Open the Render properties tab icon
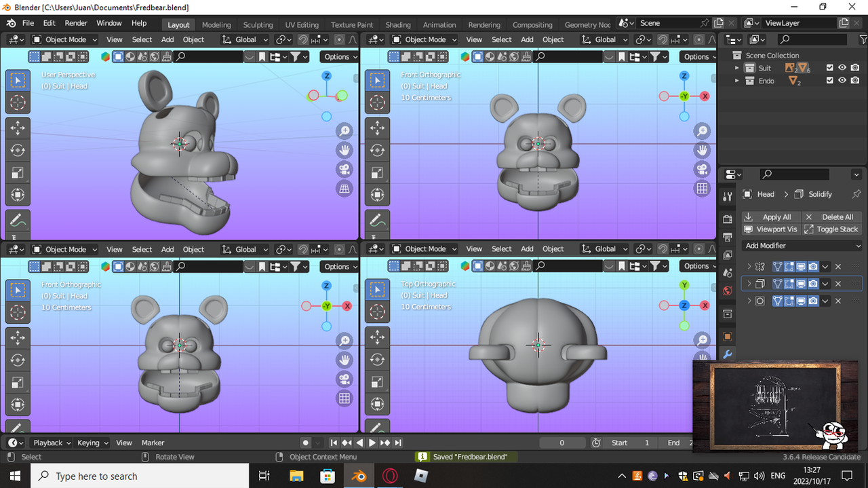868x488 pixels. [x=728, y=219]
